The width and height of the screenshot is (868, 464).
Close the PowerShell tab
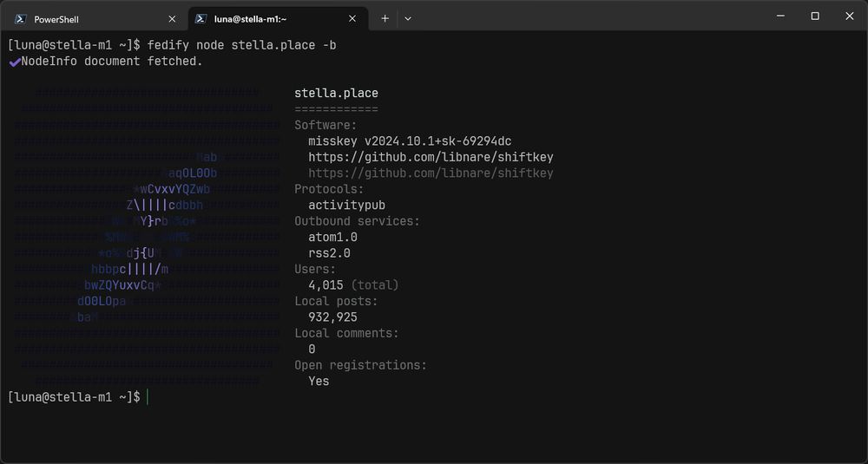click(173, 18)
